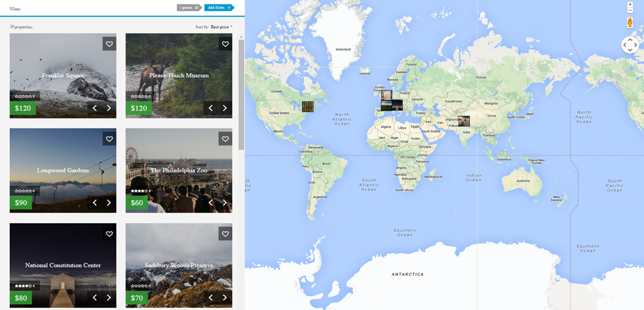Screen dimensions: 644x310
Task: Open the National Constitution Center title
Action: pos(63,265)
